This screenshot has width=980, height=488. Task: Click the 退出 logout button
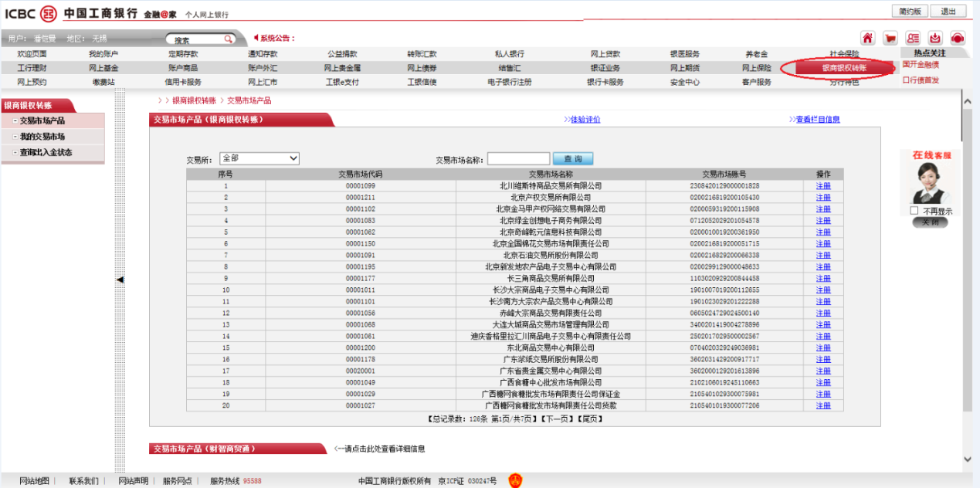click(948, 12)
